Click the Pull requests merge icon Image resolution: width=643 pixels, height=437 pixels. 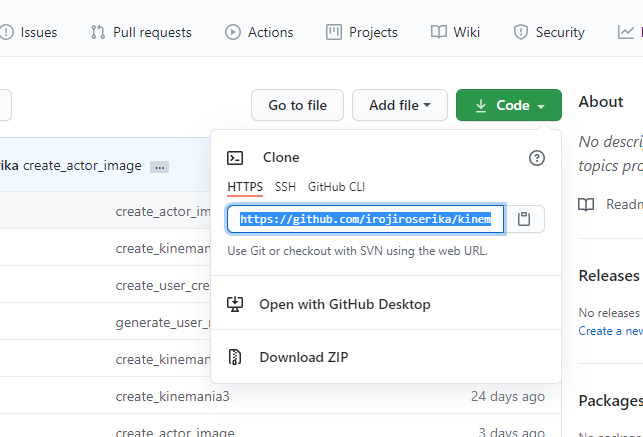(x=98, y=32)
